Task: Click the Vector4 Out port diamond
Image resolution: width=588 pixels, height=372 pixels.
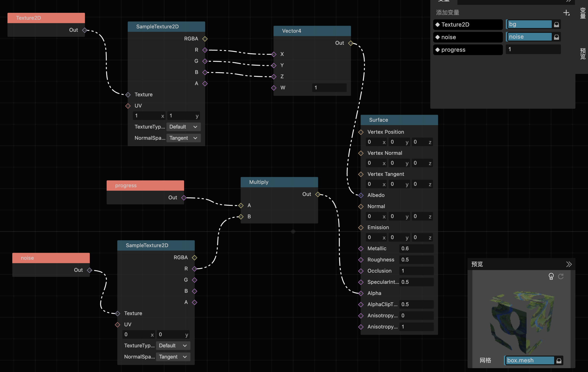Action: [x=351, y=43]
